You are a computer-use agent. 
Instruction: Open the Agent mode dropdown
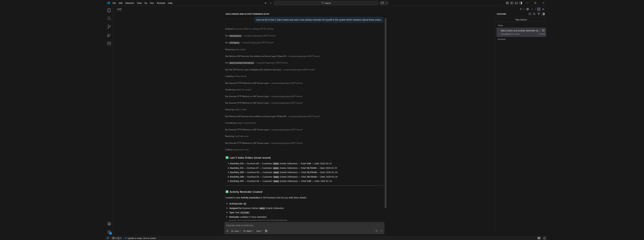tap(248, 231)
